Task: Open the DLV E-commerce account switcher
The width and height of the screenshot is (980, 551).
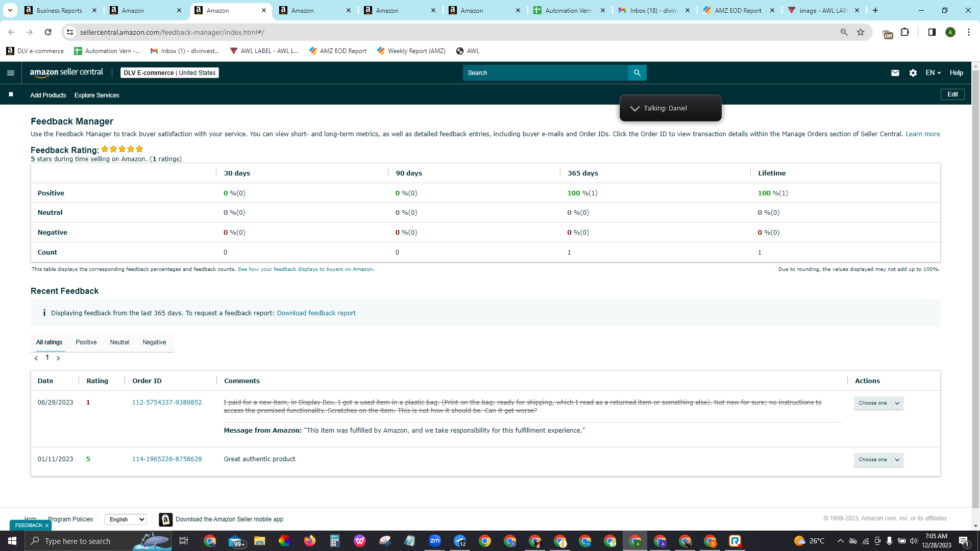Action: coord(169,73)
